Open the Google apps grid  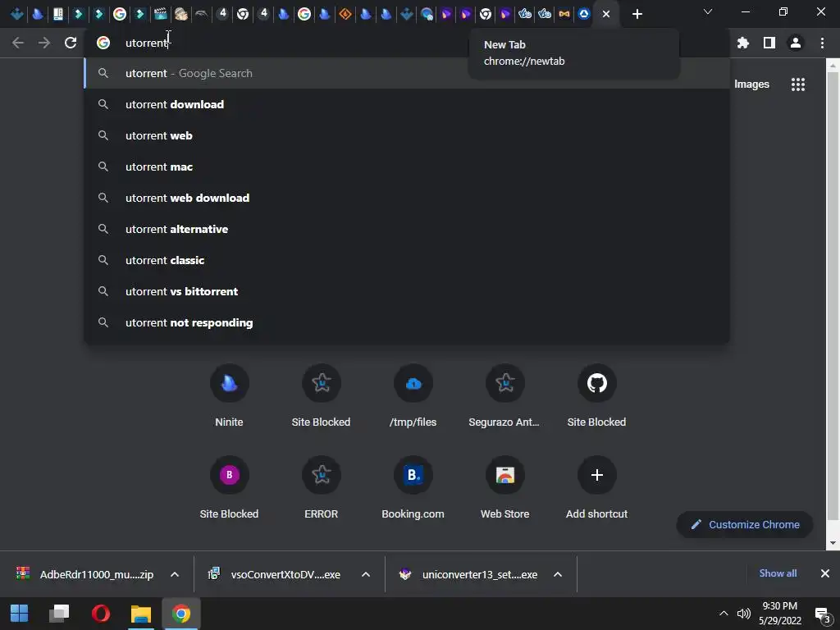tap(797, 84)
